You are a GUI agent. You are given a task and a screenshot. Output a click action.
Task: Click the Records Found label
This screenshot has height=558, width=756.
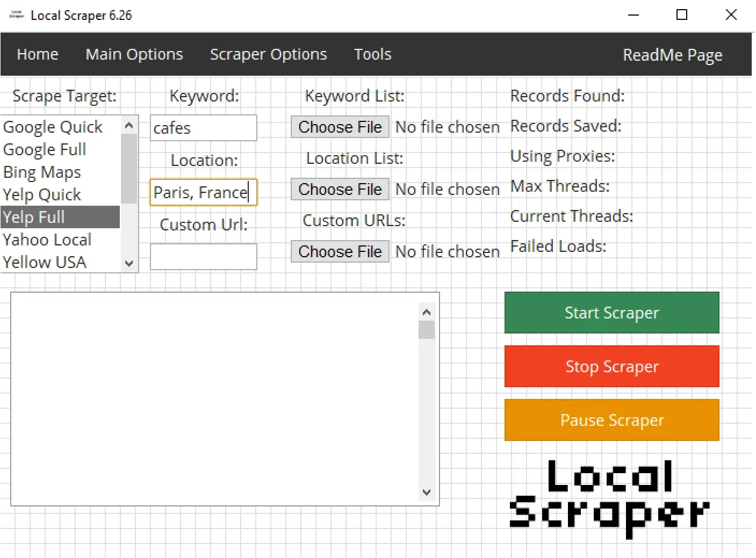tap(567, 96)
